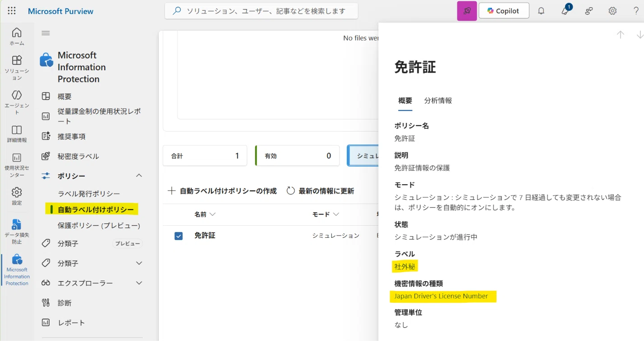Click the search box in the header
The width and height of the screenshot is (644, 341).
[262, 11]
